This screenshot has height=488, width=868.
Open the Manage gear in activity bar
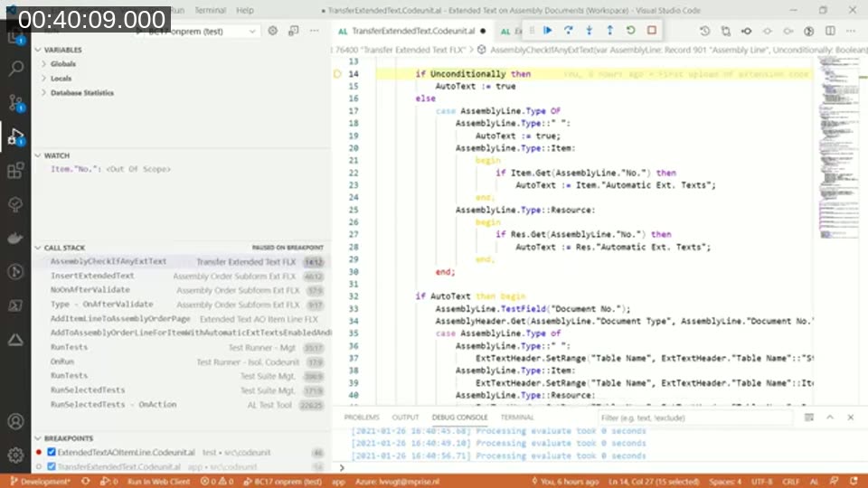pyautogui.click(x=15, y=455)
